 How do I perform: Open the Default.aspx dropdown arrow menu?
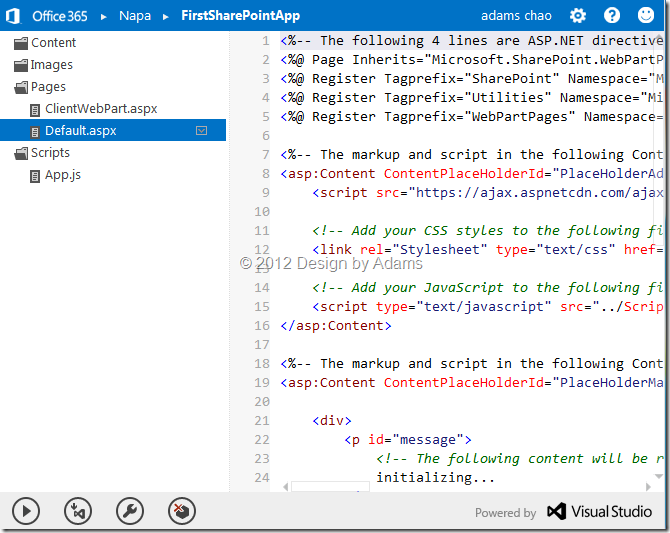click(x=201, y=130)
